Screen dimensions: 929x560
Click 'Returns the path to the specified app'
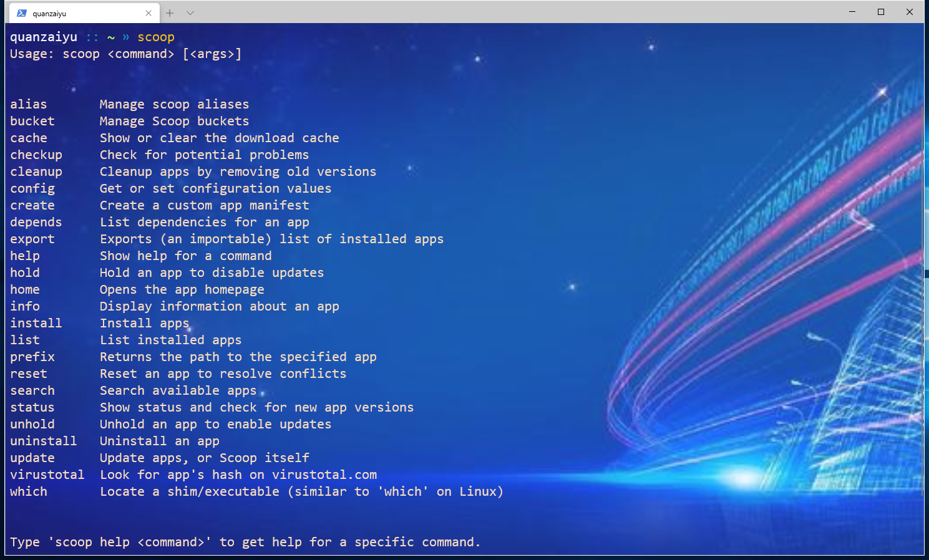[x=238, y=357]
